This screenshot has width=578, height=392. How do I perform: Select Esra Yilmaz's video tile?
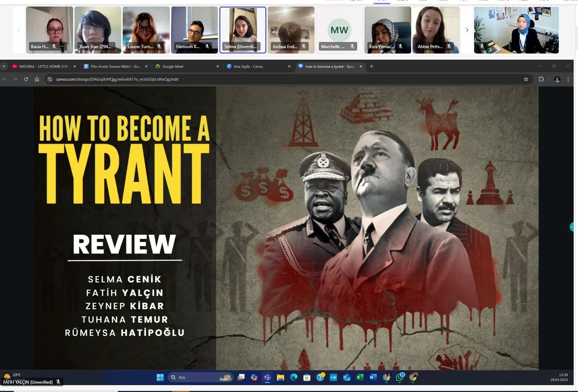pyautogui.click(x=388, y=30)
